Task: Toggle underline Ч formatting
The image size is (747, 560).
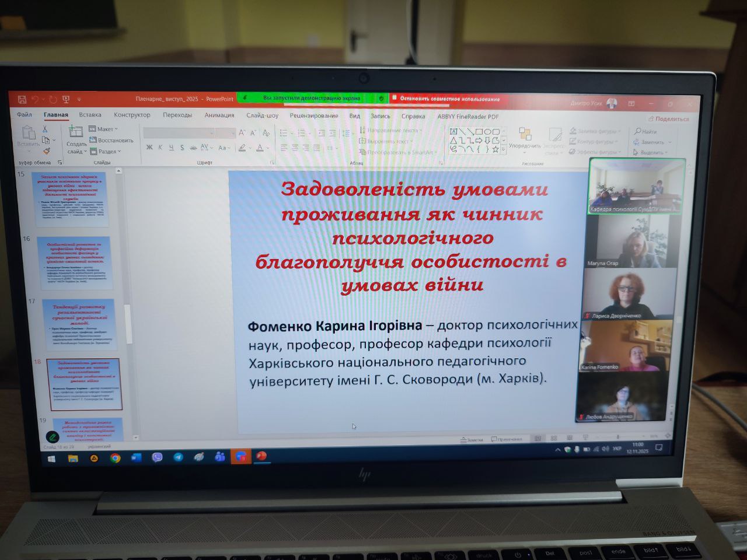Action: [x=171, y=148]
